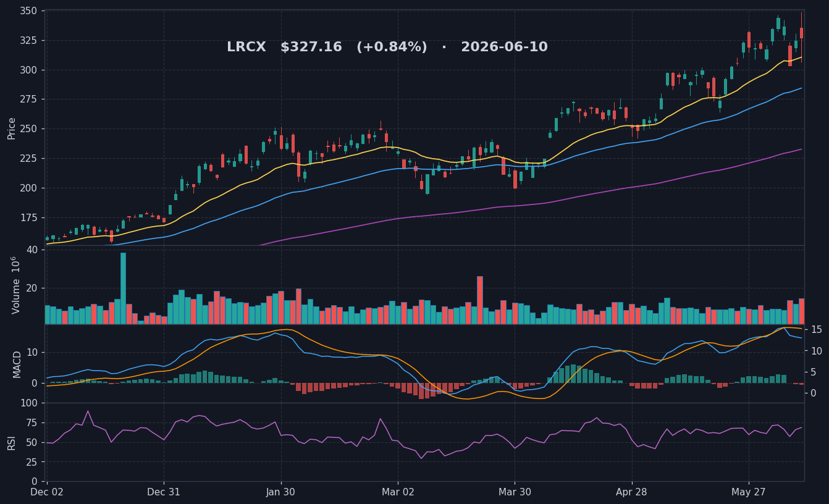Click the 225 price tick label
829x504 pixels.
click(28, 159)
